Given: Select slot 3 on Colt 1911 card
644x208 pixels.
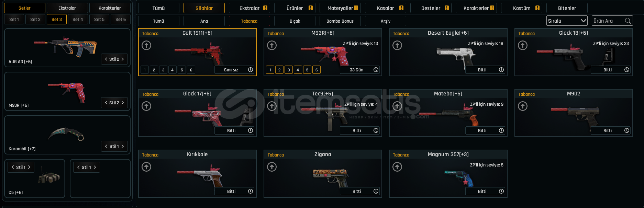Looking at the screenshot, I should 163,70.
